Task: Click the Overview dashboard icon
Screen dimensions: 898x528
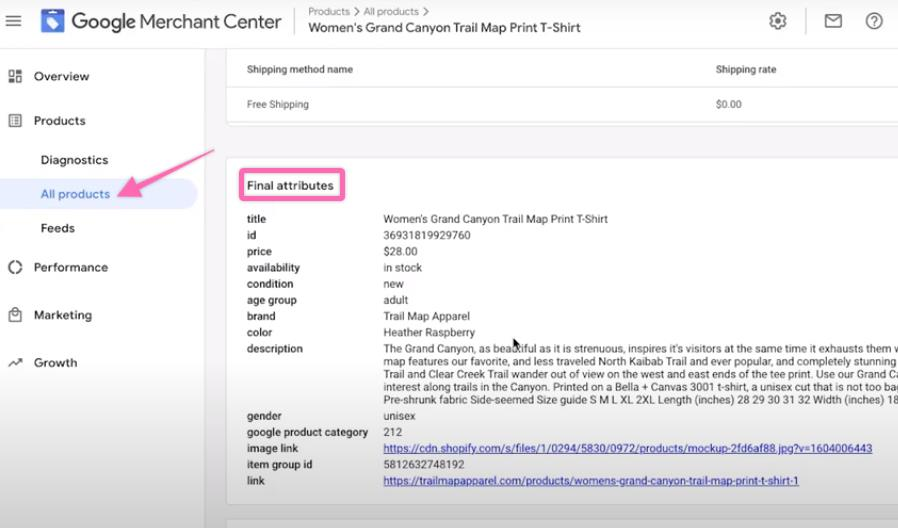Action: click(x=15, y=76)
